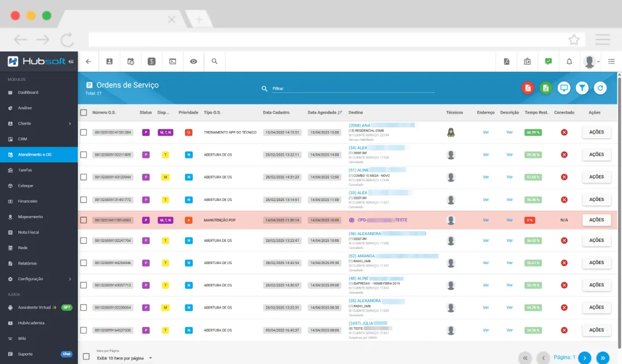Check the row for O.S. 001325059144264046
Image resolution: width=622 pixels, height=364 pixels.
(83, 263)
